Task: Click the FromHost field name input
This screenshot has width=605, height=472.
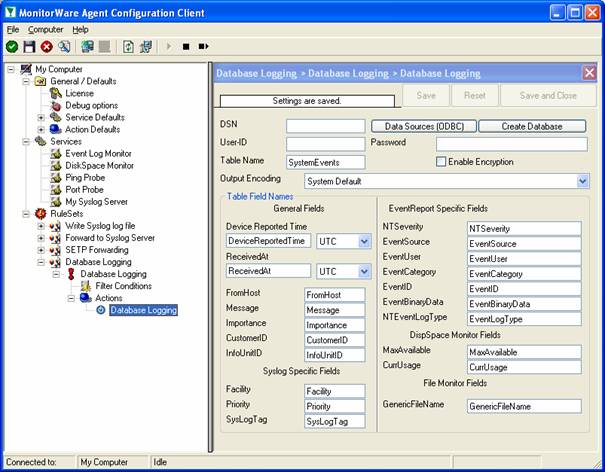Action: 335,295
